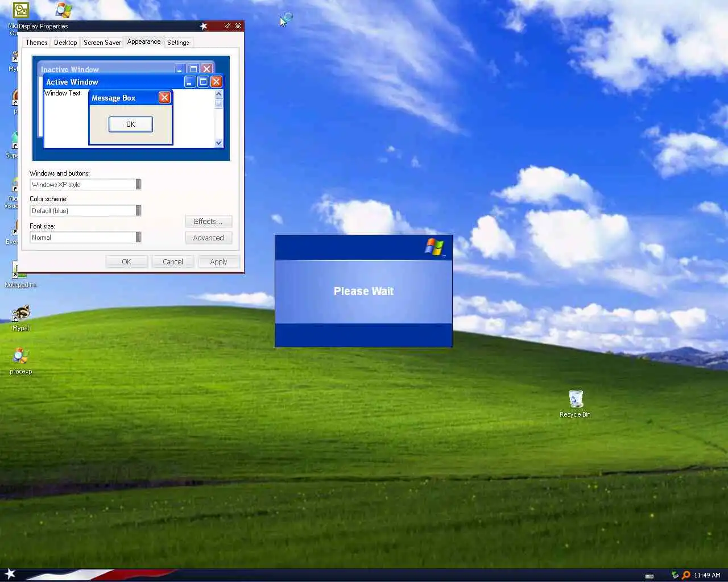The image size is (728, 582).
Task: Click the diamond button in Display Properties title bar
Action: 227,26
